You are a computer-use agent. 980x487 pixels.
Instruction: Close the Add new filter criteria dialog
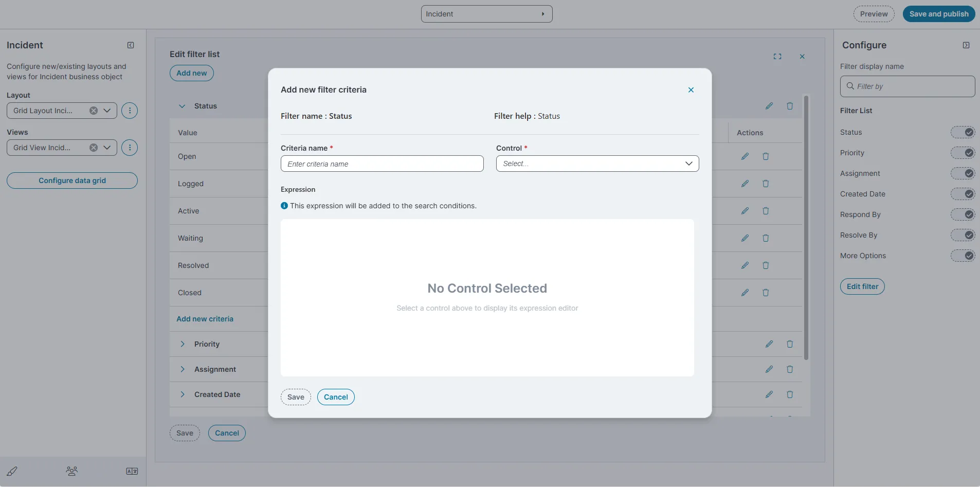coord(691,90)
